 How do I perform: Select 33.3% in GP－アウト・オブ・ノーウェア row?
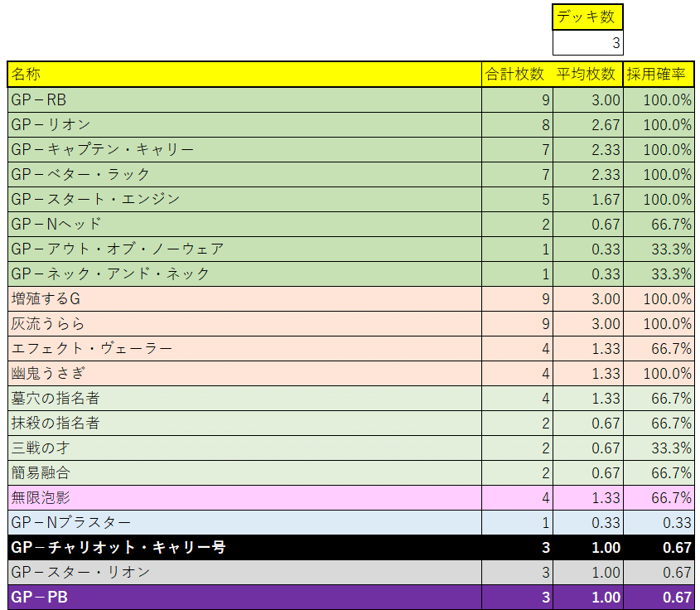659,249
